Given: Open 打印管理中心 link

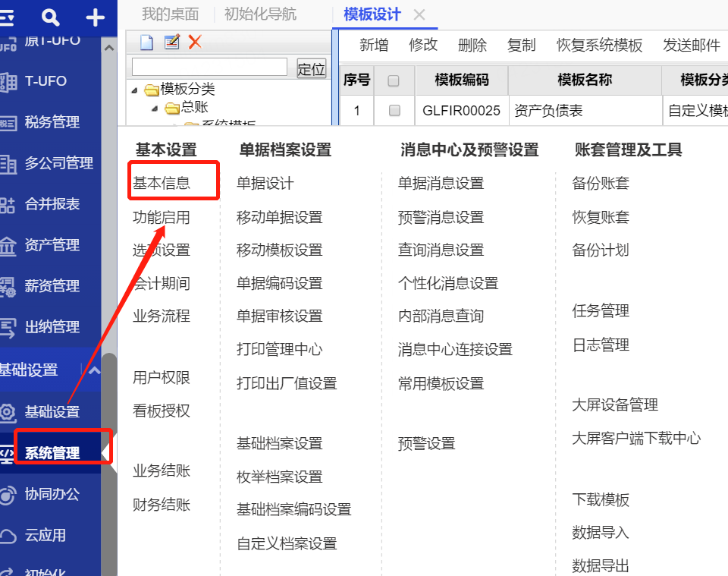Looking at the screenshot, I should pyautogui.click(x=280, y=349).
